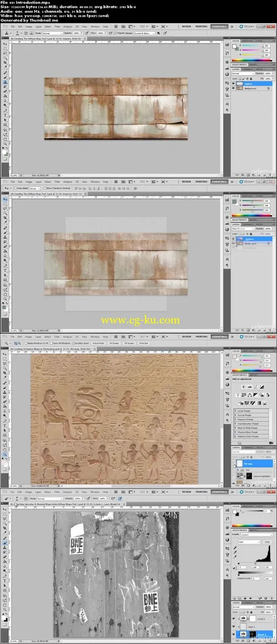Open Character panel icon in grayscale wall frame

tap(227, 569)
